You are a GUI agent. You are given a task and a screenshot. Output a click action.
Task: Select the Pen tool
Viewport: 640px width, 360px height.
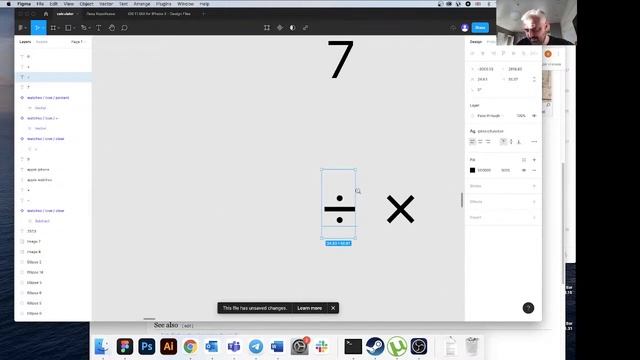click(84, 28)
